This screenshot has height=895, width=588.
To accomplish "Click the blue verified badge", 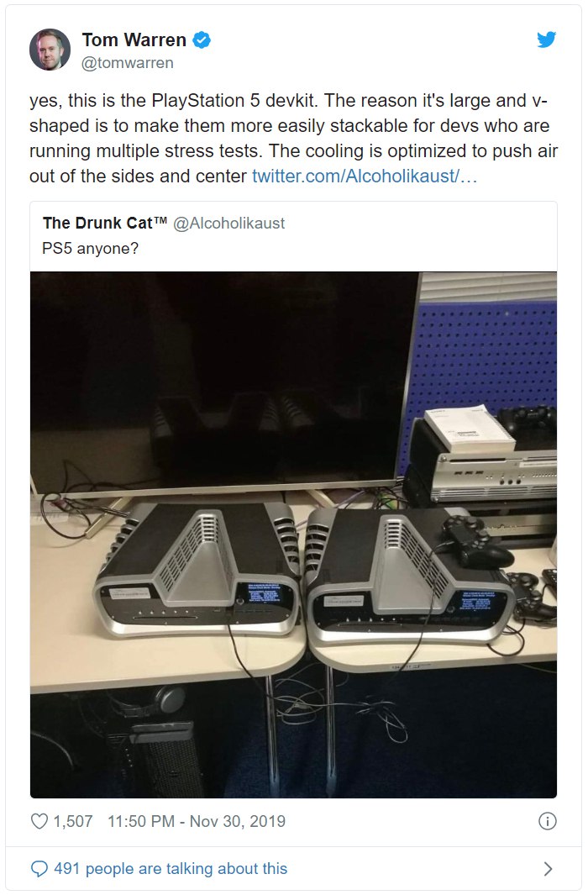I will click(x=202, y=40).
